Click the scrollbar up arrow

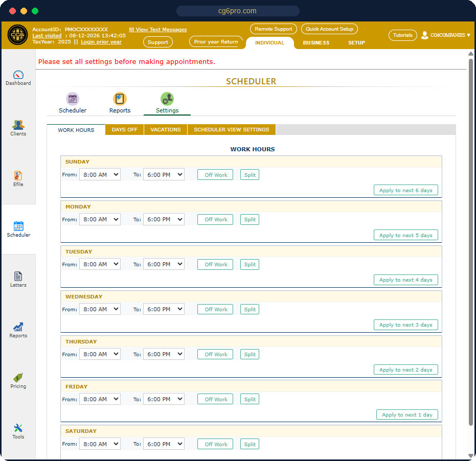point(470,54)
